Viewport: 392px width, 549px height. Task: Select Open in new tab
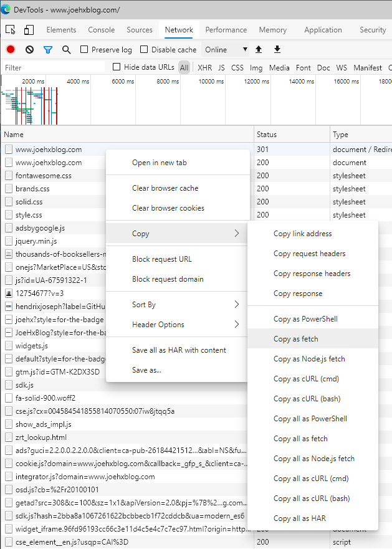click(x=178, y=163)
